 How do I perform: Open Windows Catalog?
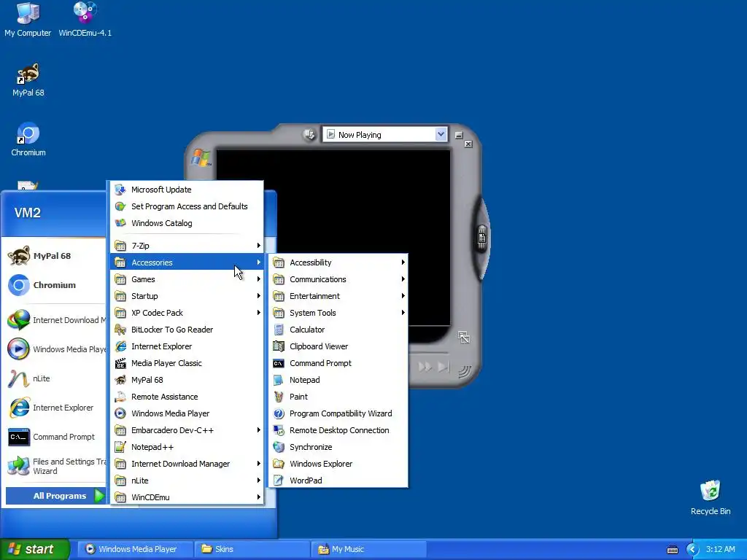click(187, 223)
